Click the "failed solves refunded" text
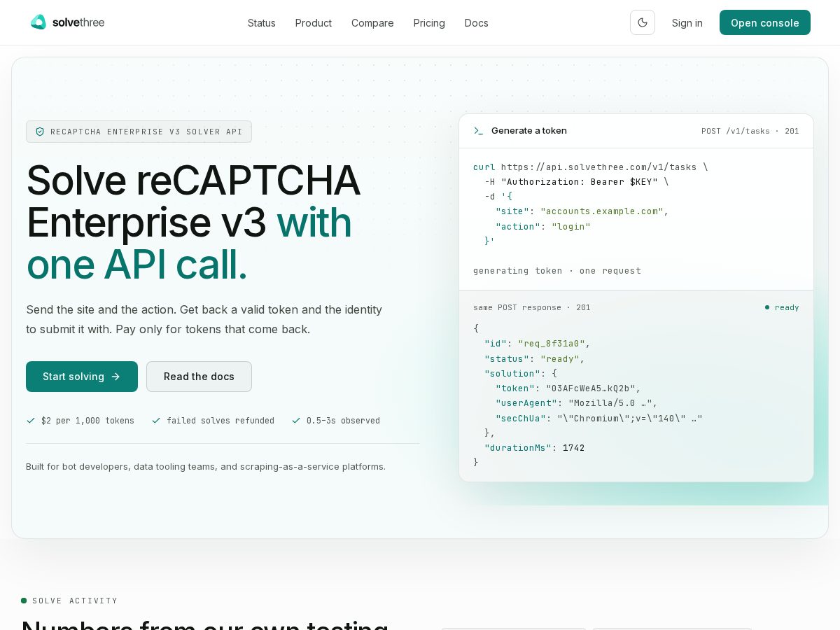Image resolution: width=840 pixels, height=630 pixels. tap(220, 421)
